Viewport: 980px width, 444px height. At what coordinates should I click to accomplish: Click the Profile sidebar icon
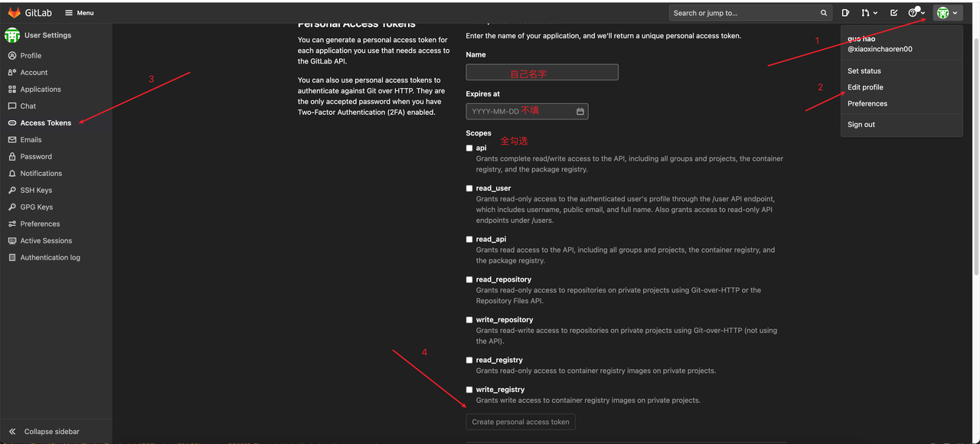pyautogui.click(x=12, y=56)
